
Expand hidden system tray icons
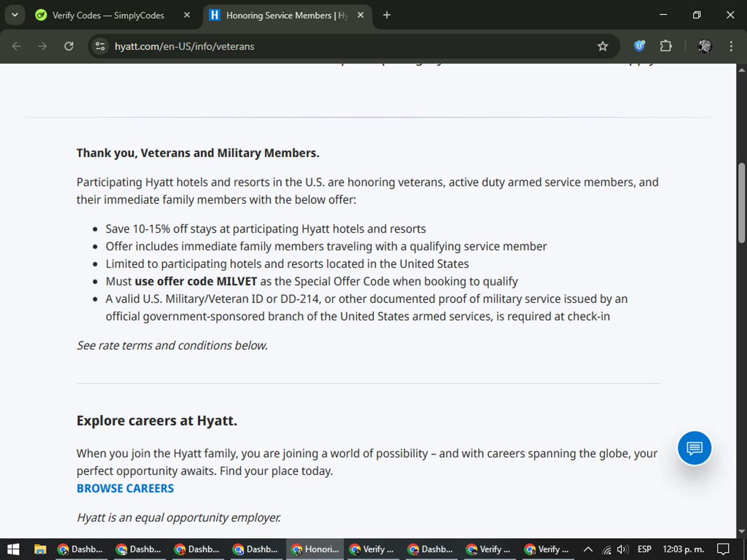pyautogui.click(x=588, y=549)
